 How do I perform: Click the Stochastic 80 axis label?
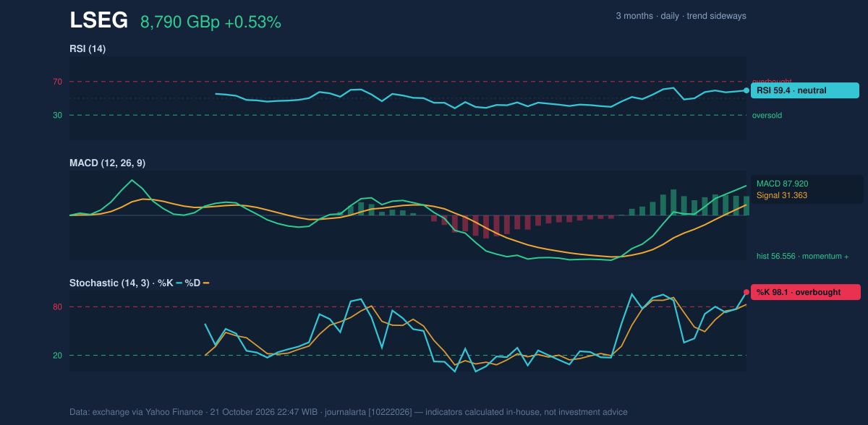(x=57, y=307)
